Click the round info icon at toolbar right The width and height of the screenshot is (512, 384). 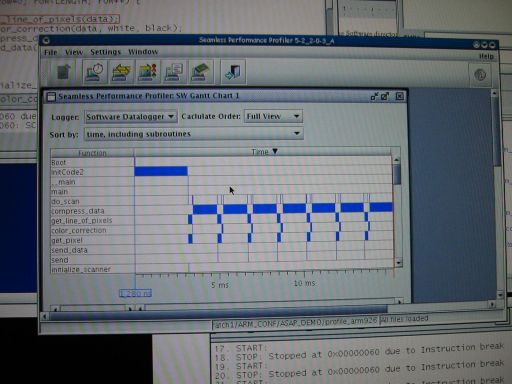pos(480,75)
